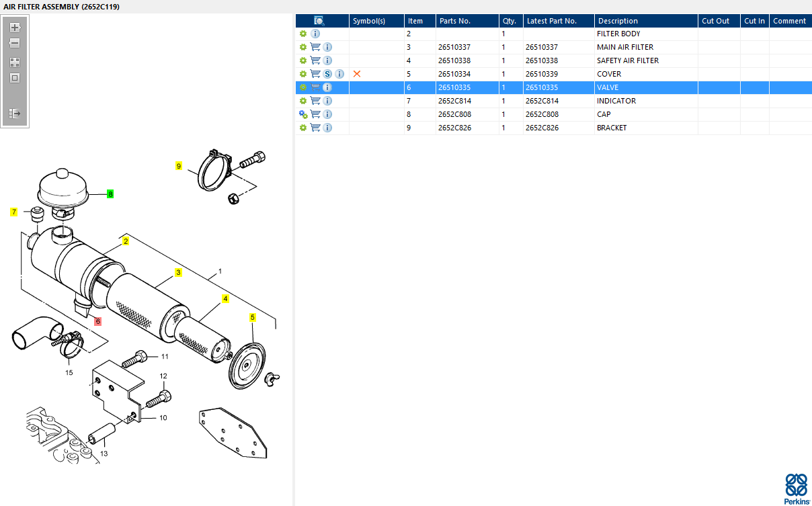This screenshot has height=506, width=812.
Task: Select callout 4 on the safety filter
Action: 225,299
